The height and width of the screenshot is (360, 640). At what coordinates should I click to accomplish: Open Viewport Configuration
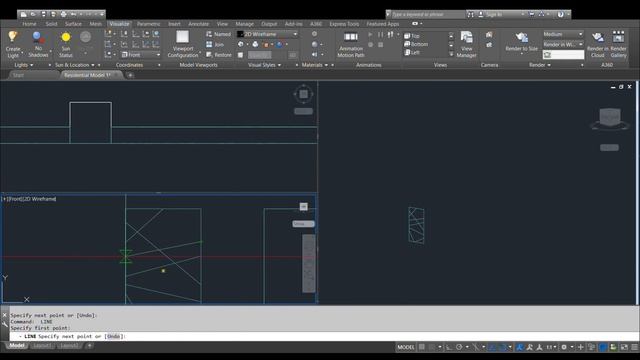(x=182, y=44)
